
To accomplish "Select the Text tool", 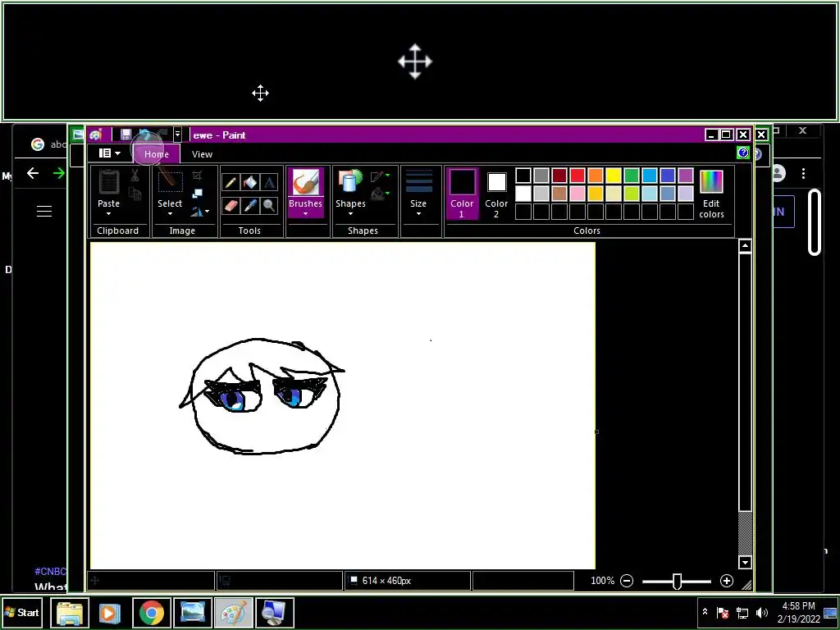I will point(269,183).
